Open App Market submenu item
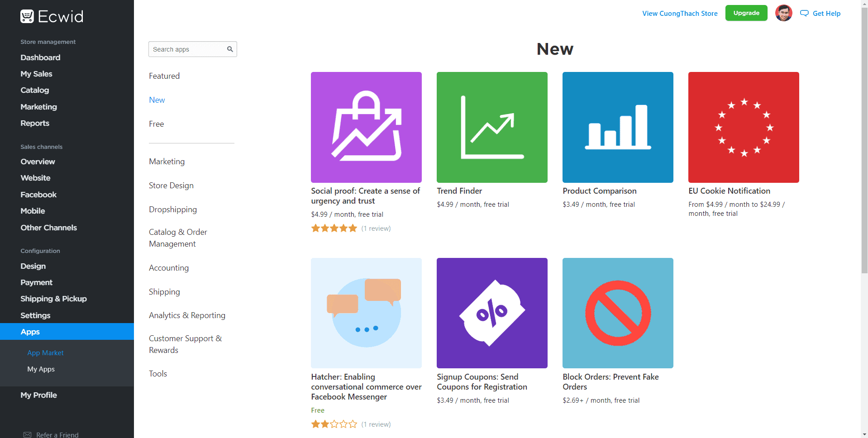 tap(45, 353)
